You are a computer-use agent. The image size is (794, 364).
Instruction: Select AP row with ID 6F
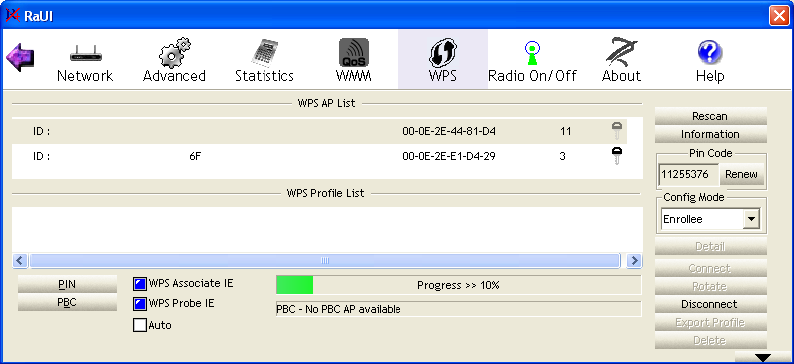320,156
